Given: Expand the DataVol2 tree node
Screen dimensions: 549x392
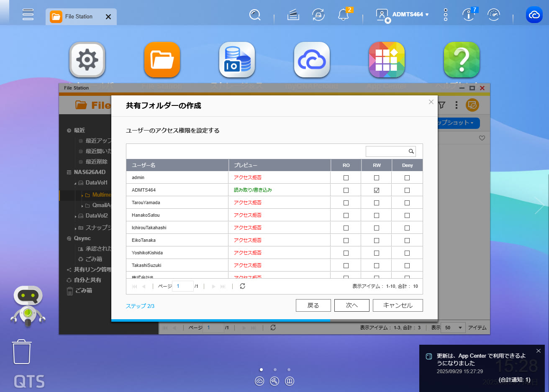Looking at the screenshot, I should (x=76, y=216).
